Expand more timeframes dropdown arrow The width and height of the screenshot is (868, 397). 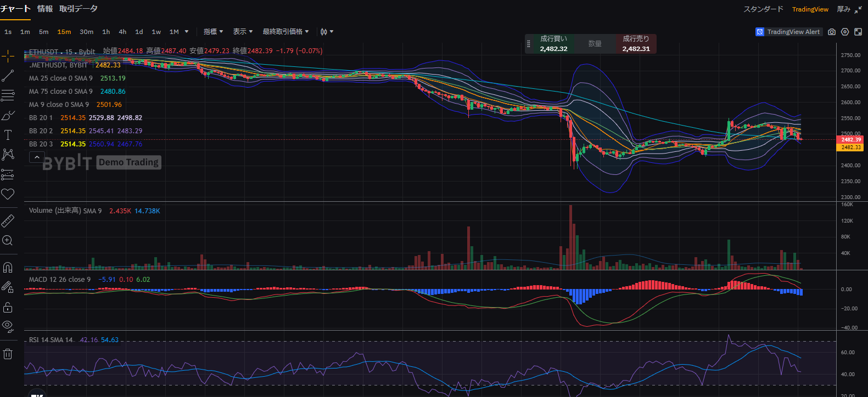[187, 32]
